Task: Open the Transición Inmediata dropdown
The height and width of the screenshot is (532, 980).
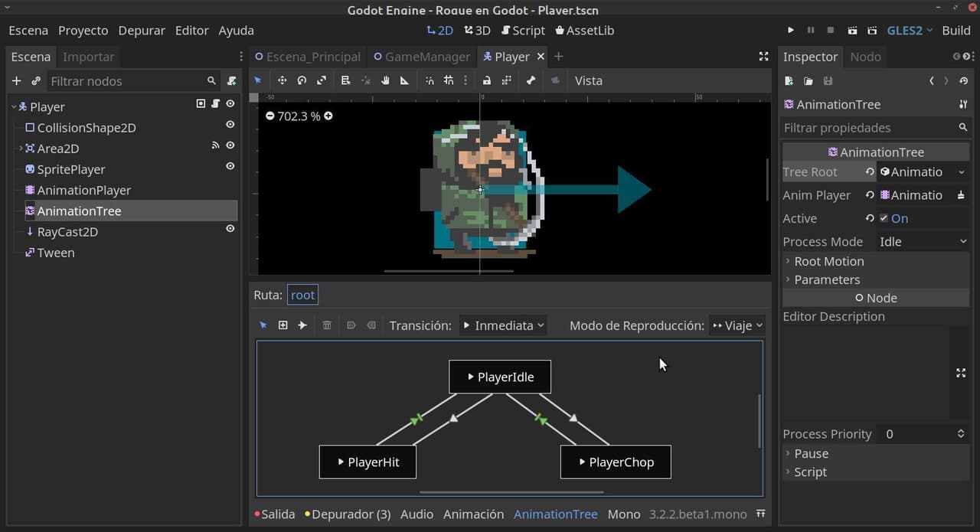Action: [x=503, y=325]
